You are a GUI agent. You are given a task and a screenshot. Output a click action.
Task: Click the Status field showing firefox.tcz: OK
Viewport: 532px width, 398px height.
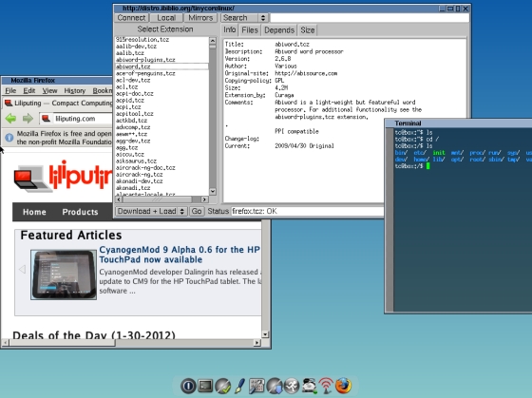point(308,211)
